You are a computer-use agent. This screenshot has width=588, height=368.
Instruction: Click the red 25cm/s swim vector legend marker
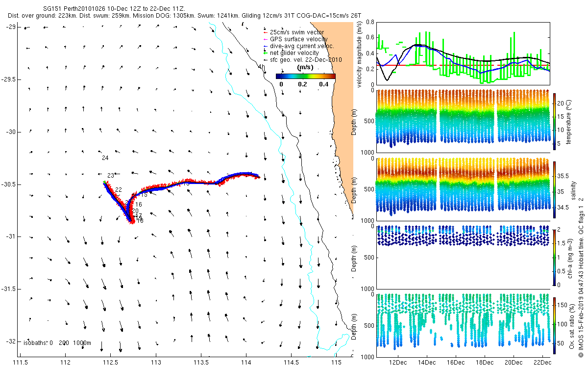click(265, 32)
